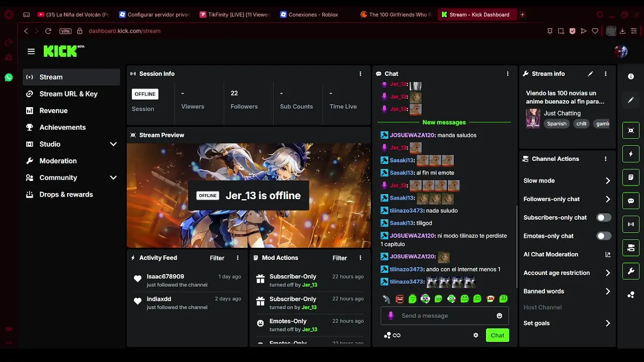Open chat settings gear icon
Screen dimensions: 644x362
(x=476, y=335)
